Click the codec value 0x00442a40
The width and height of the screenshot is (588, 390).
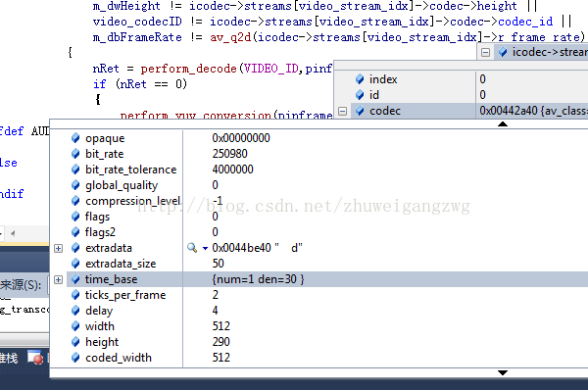508,111
